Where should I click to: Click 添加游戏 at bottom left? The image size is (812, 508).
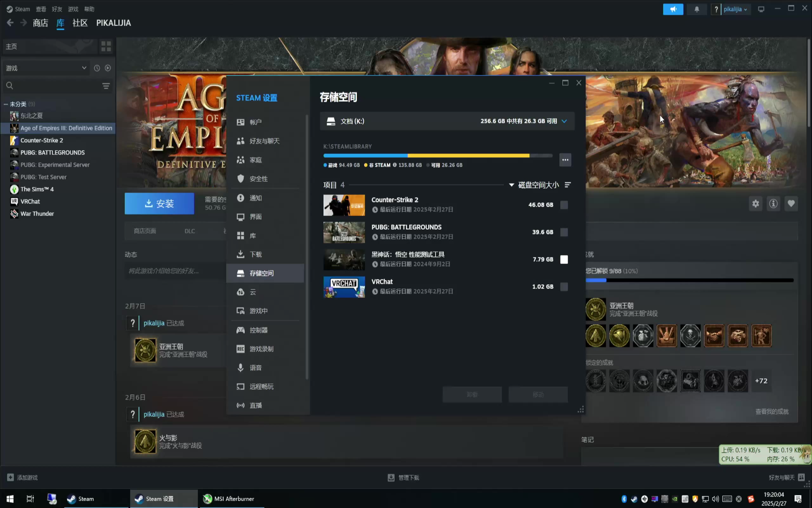pos(23,478)
